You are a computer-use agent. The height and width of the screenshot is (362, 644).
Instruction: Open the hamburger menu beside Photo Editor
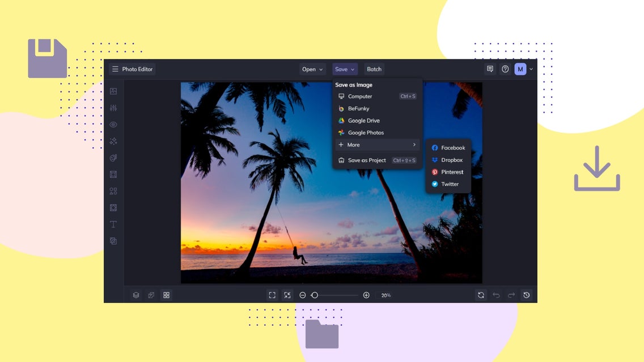tap(115, 69)
